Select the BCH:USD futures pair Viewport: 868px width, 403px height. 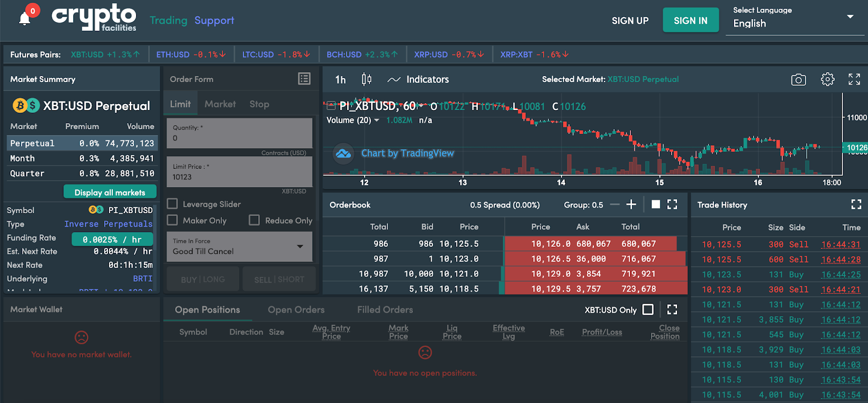[362, 55]
